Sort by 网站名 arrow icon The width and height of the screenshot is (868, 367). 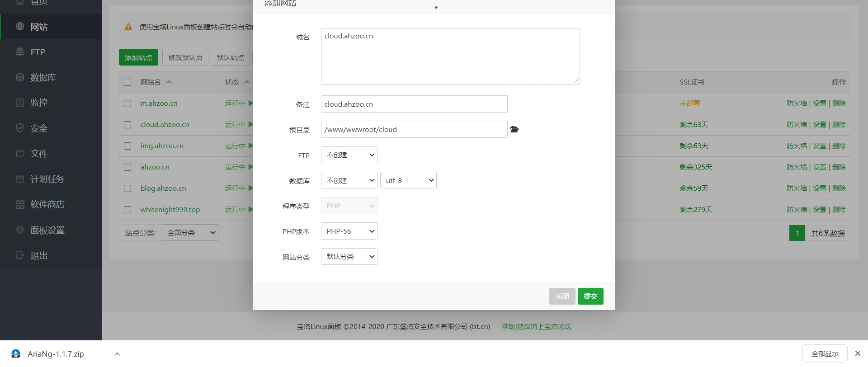point(169,82)
